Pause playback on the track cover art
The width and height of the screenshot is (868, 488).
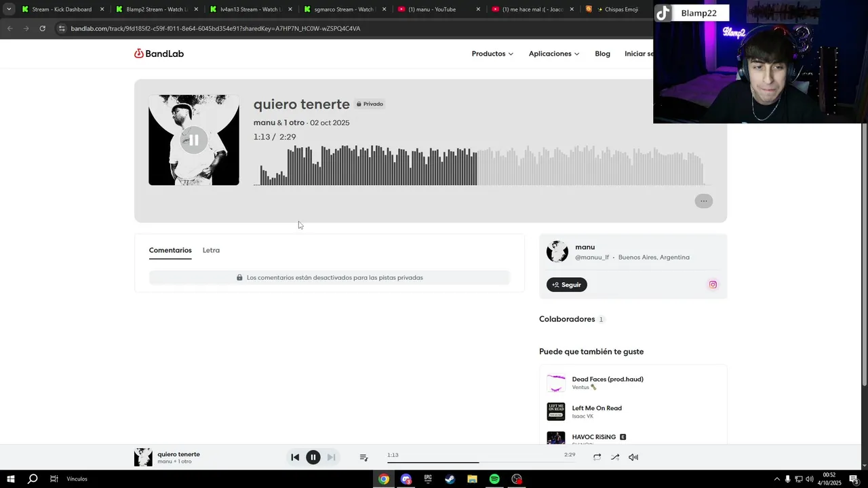pos(193,140)
